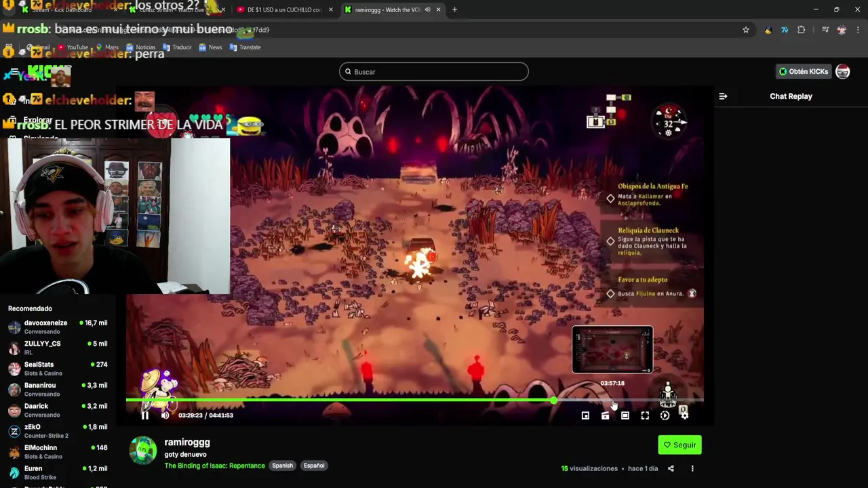The height and width of the screenshot is (488, 868).
Task: Collapse the Chat Replay panel
Action: [723, 96]
